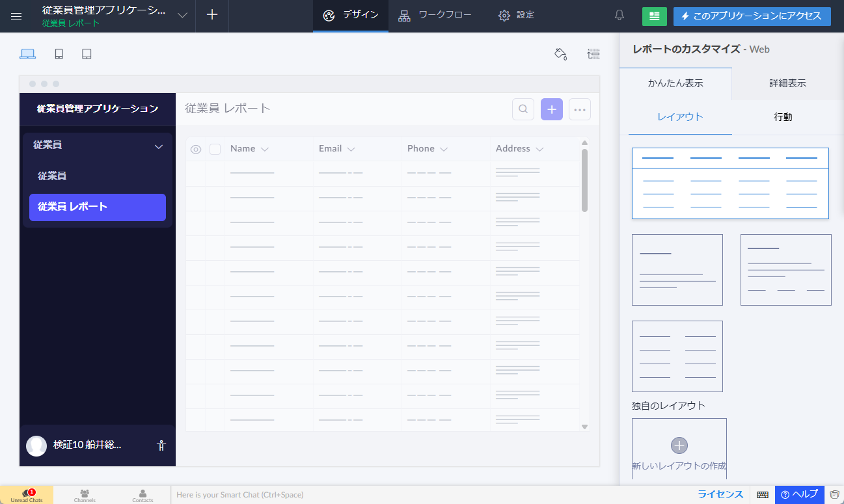Image resolution: width=844 pixels, height=504 pixels.
Task: Toggle the select-all checkbox in table header
Action: (215, 149)
